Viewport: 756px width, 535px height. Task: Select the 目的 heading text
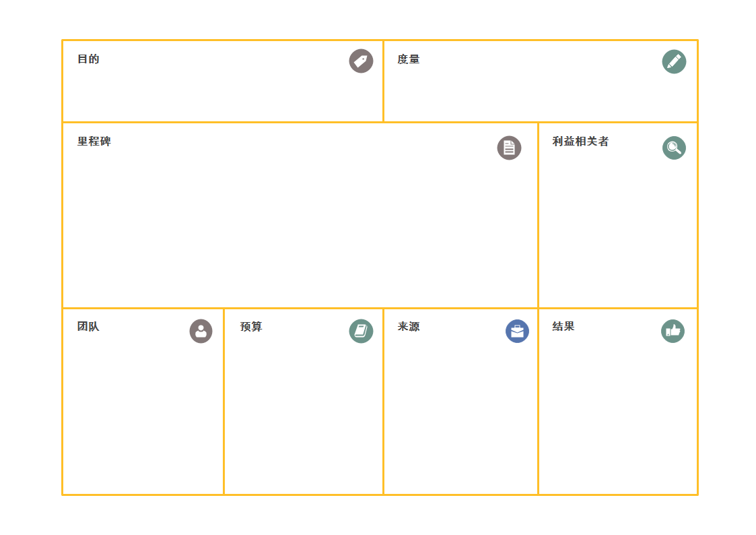(x=88, y=59)
